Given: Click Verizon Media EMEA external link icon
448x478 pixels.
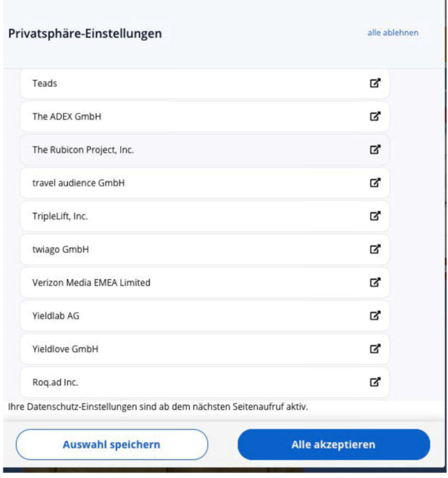Looking at the screenshot, I should click(375, 283).
